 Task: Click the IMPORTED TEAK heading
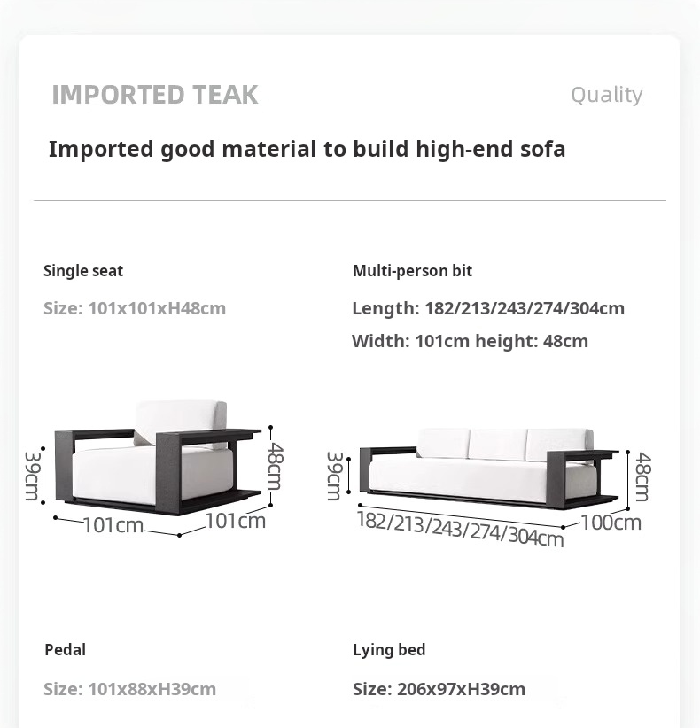pos(155,95)
